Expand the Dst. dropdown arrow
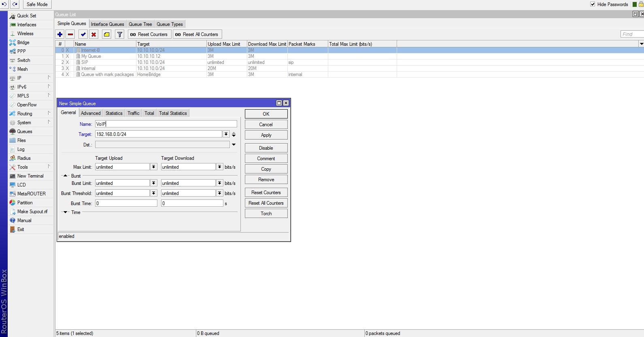The width and height of the screenshot is (644, 337). pyautogui.click(x=234, y=145)
